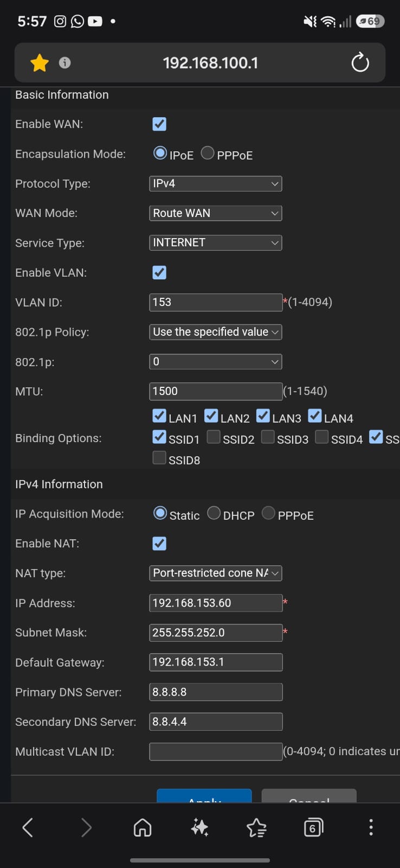Open bookmarks list star icon
Viewport: 400px width, 868px height.
[x=256, y=827]
